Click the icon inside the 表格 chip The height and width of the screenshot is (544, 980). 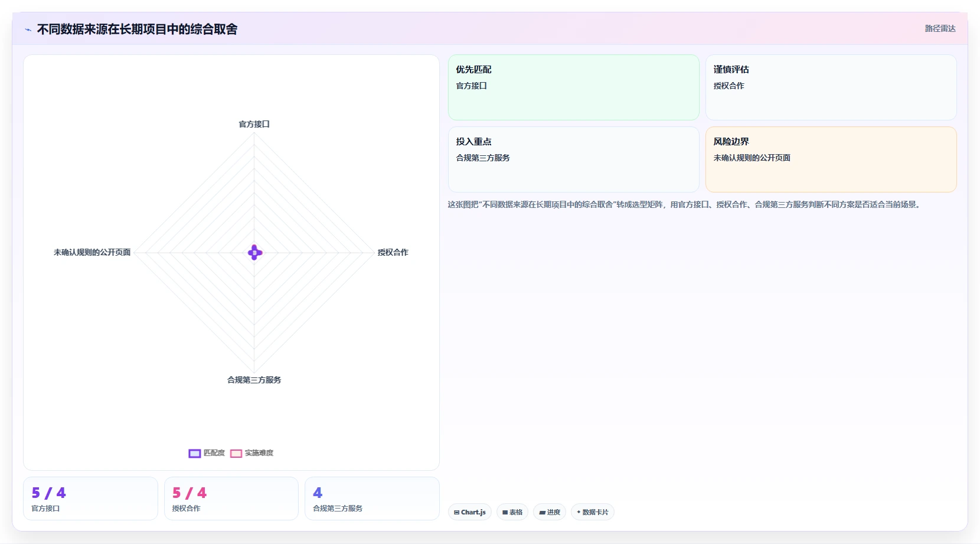(x=505, y=513)
